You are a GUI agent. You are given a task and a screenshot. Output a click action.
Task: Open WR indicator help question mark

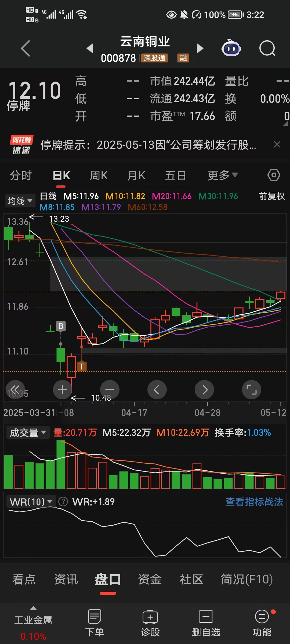pos(63,502)
